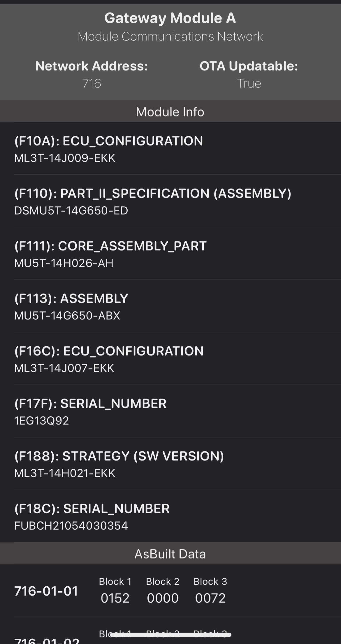Select the F111 CORE_ASSEMBLY_PART row
Image resolution: width=341 pixels, height=644 pixels.
(x=170, y=254)
